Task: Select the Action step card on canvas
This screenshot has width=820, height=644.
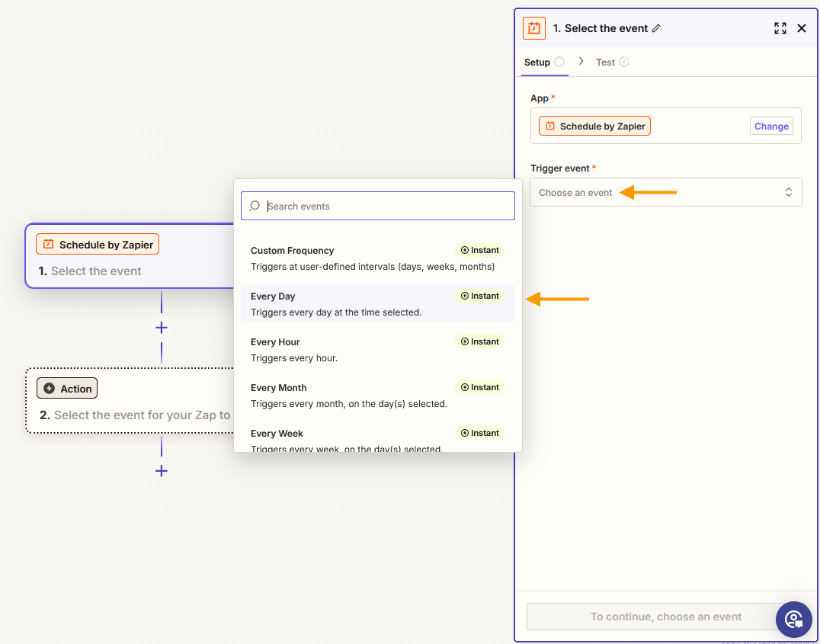Action: [x=130, y=400]
